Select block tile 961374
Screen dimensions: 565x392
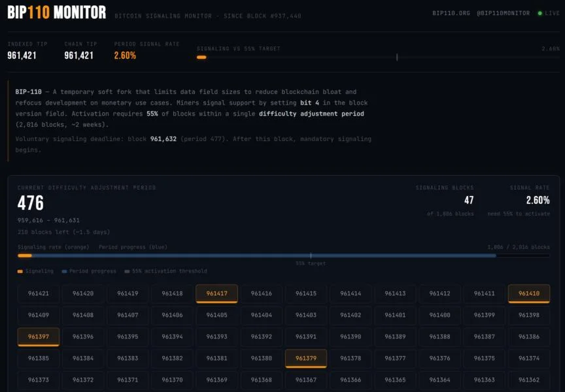(529, 359)
